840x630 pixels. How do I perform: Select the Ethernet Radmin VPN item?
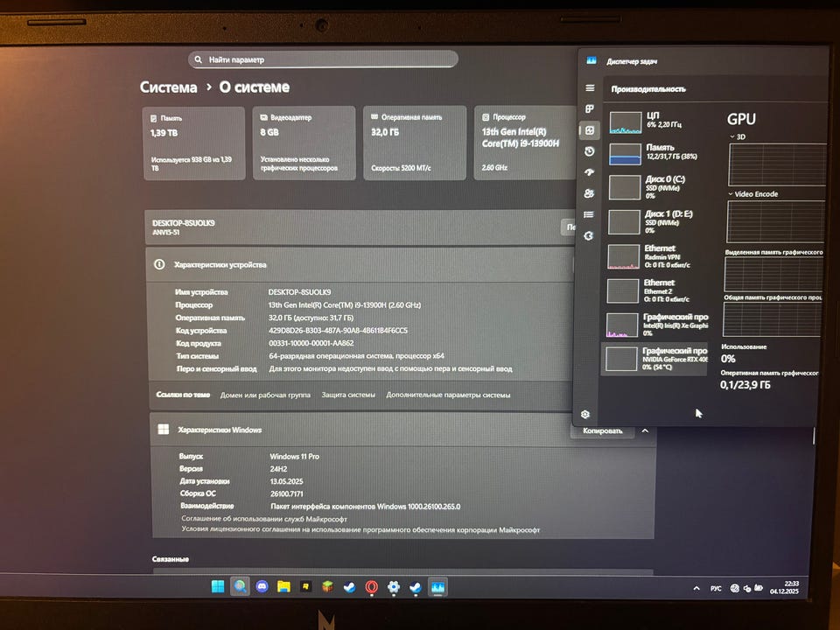pyautogui.click(x=656, y=256)
